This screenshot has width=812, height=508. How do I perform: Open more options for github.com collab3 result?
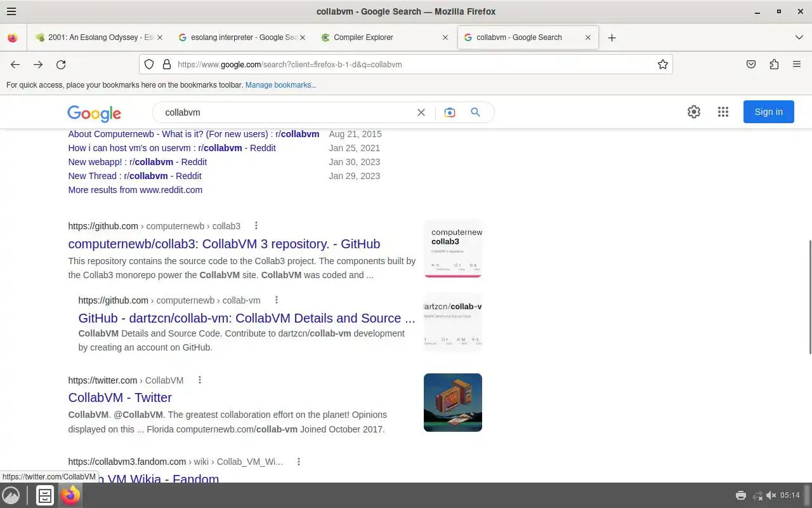coord(256,225)
